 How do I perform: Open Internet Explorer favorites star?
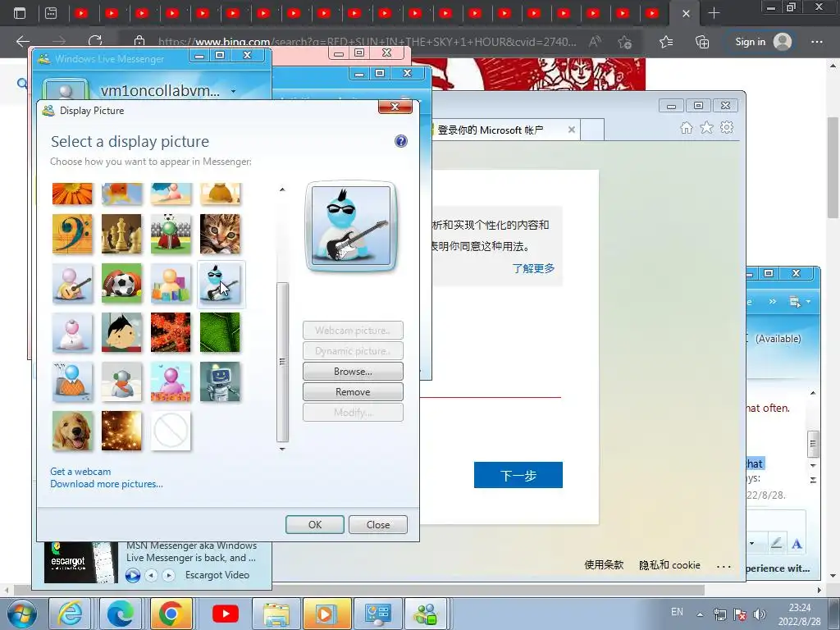pyautogui.click(x=706, y=127)
